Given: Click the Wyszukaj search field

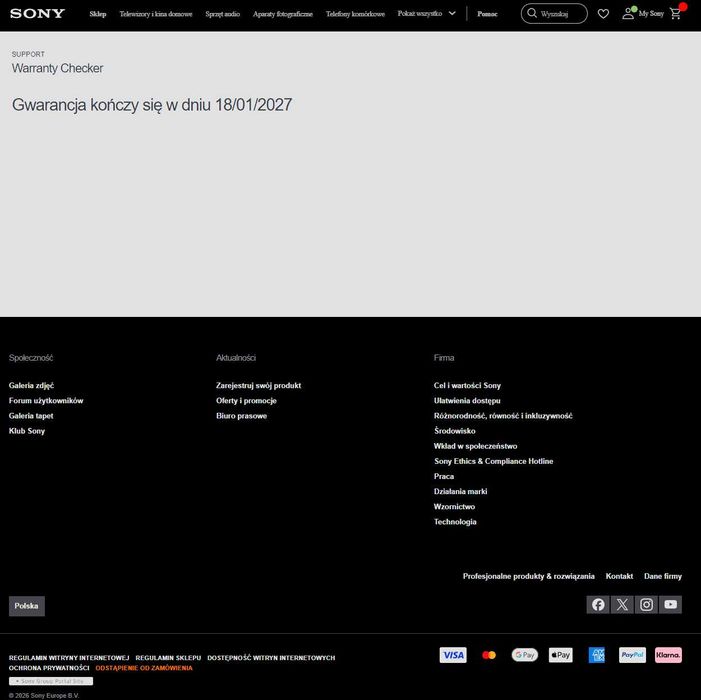Looking at the screenshot, I should (554, 13).
